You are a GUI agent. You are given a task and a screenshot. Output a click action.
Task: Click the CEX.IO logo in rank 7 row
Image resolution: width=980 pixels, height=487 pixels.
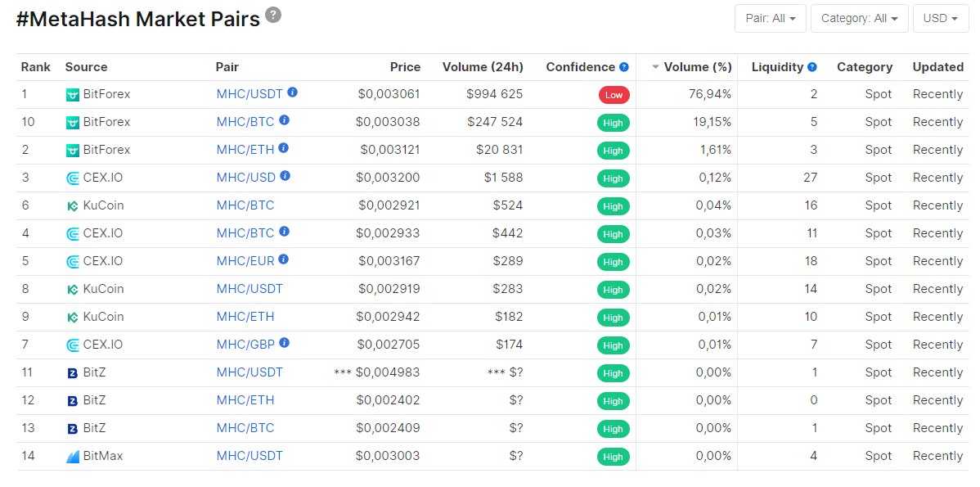[73, 345]
